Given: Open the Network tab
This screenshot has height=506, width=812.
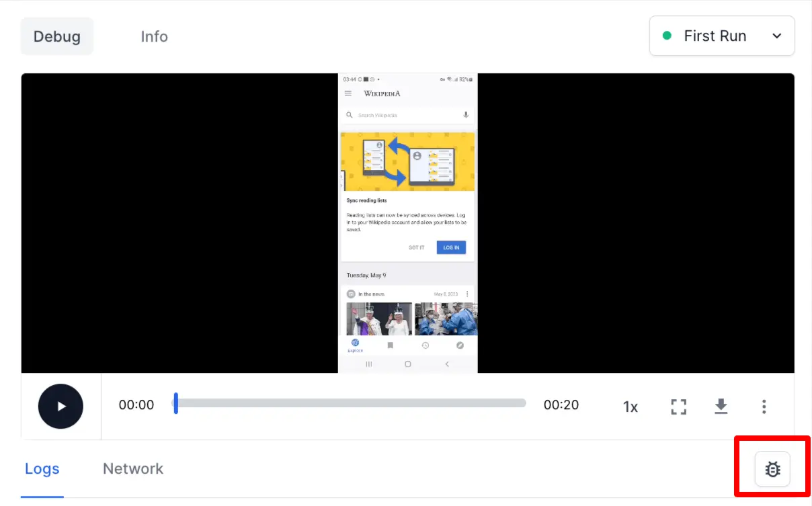Looking at the screenshot, I should pos(133,469).
